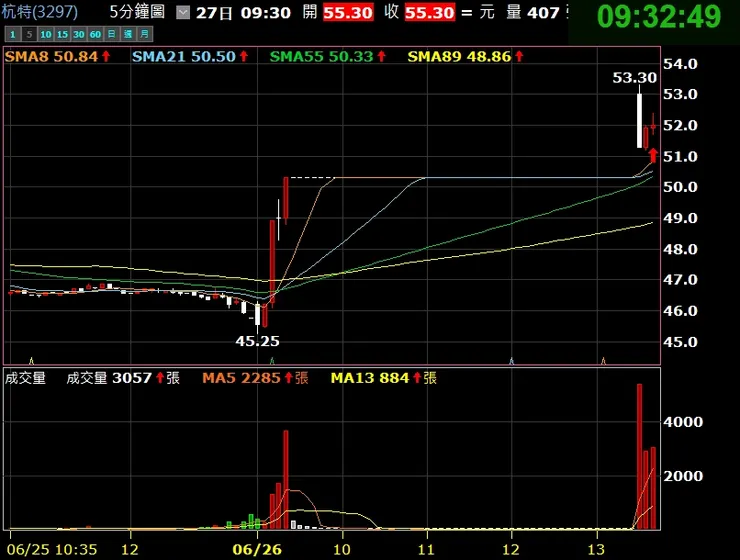This screenshot has height=560, width=740.
Task: Switch to the 30-minute chart interval
Action: (79, 34)
